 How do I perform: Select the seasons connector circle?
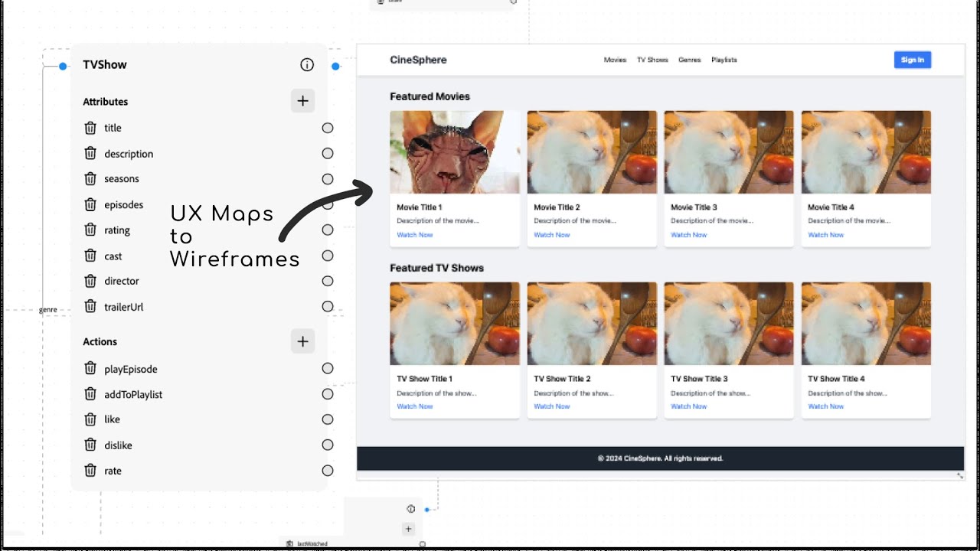click(328, 179)
